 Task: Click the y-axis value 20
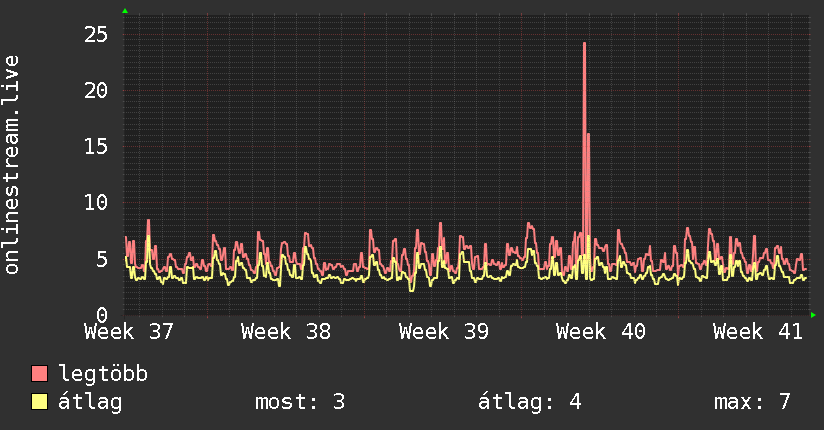point(96,91)
